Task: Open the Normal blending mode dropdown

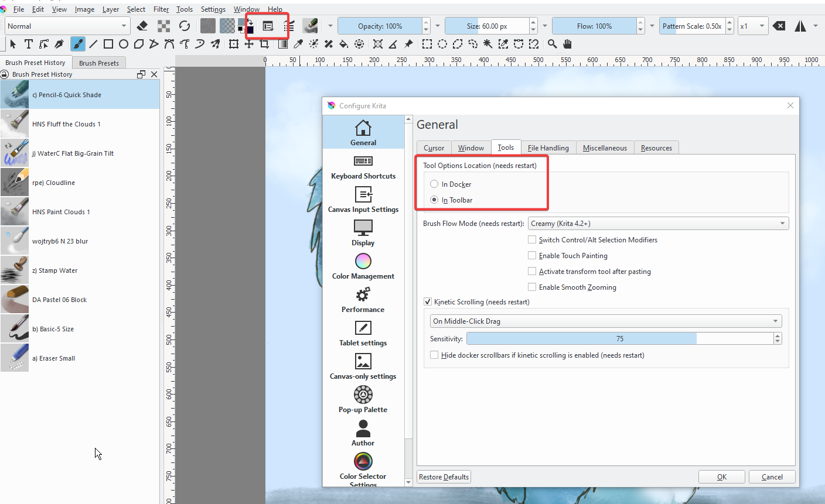Action: click(x=66, y=26)
